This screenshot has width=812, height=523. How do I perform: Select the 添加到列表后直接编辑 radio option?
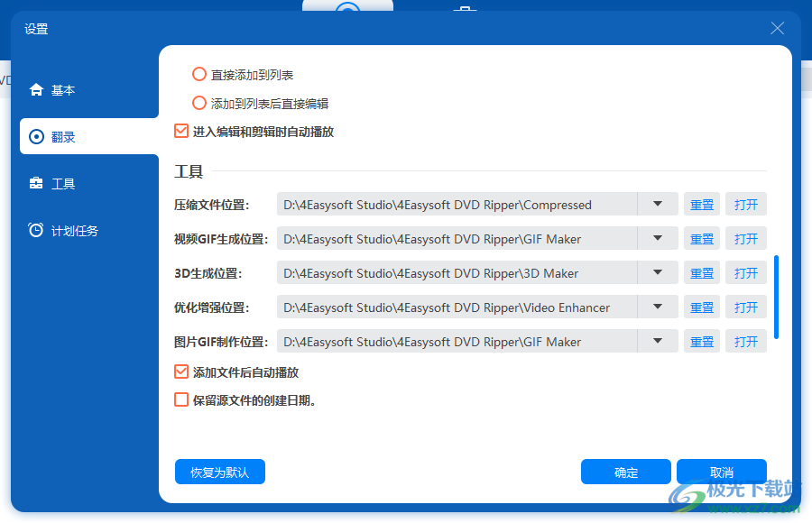(x=198, y=103)
